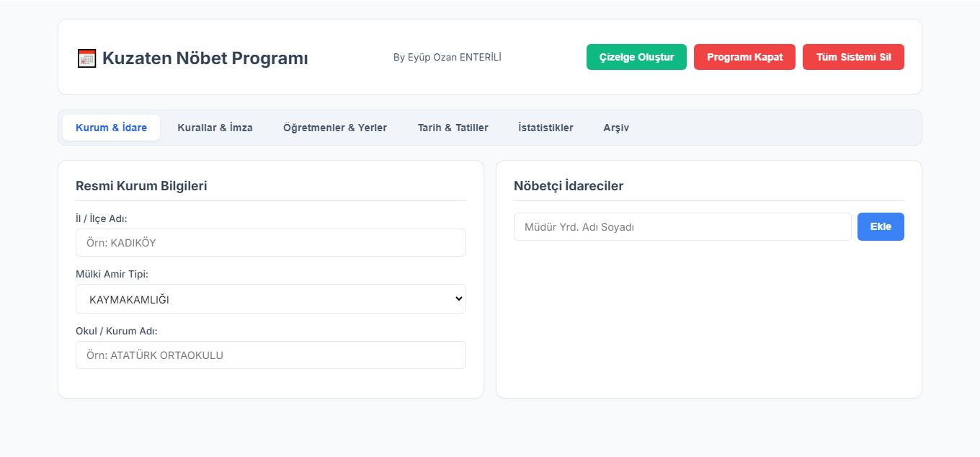Click the Okul / Kurum Adı label
The width and height of the screenshot is (980, 457).
point(116,331)
